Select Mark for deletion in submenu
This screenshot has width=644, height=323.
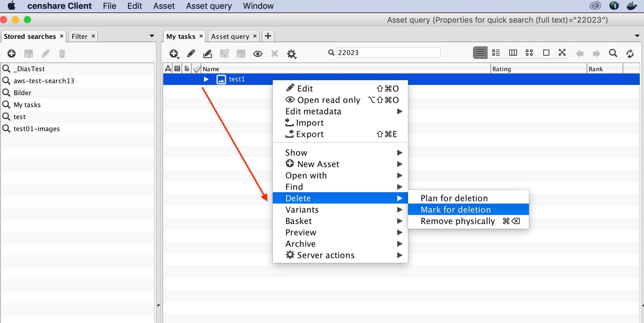click(456, 210)
